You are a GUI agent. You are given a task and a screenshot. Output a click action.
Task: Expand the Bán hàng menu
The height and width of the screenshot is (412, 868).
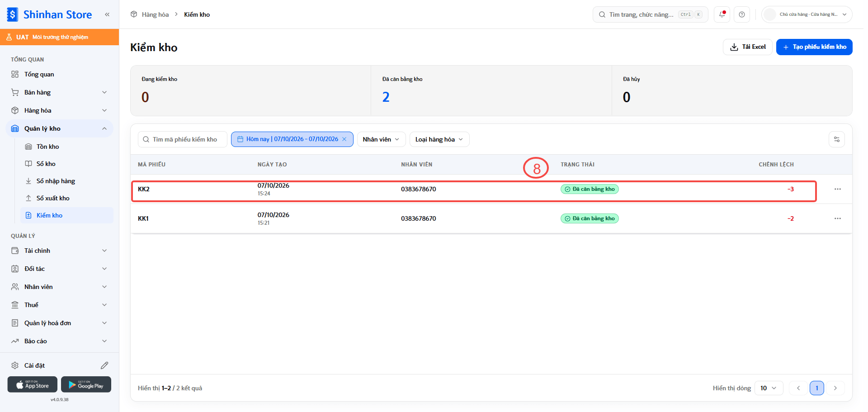pos(60,92)
